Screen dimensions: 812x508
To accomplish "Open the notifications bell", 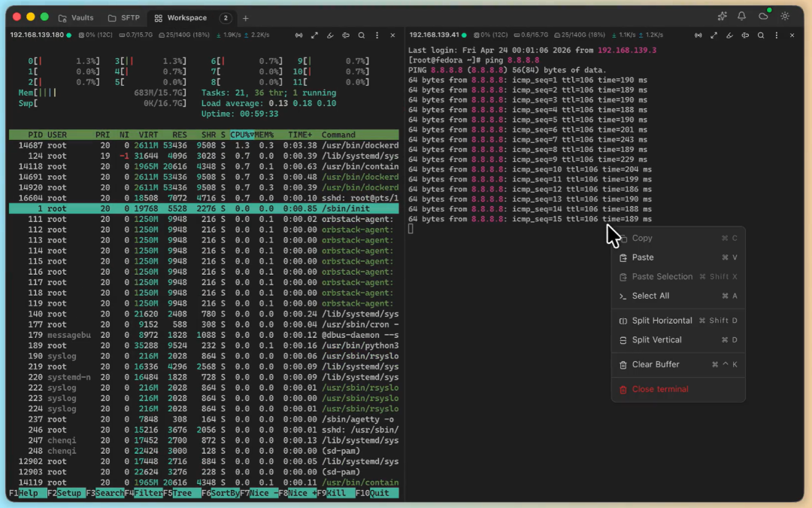I will [741, 17].
